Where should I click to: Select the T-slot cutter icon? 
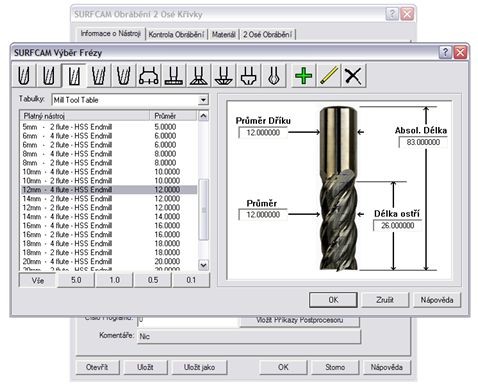click(174, 76)
